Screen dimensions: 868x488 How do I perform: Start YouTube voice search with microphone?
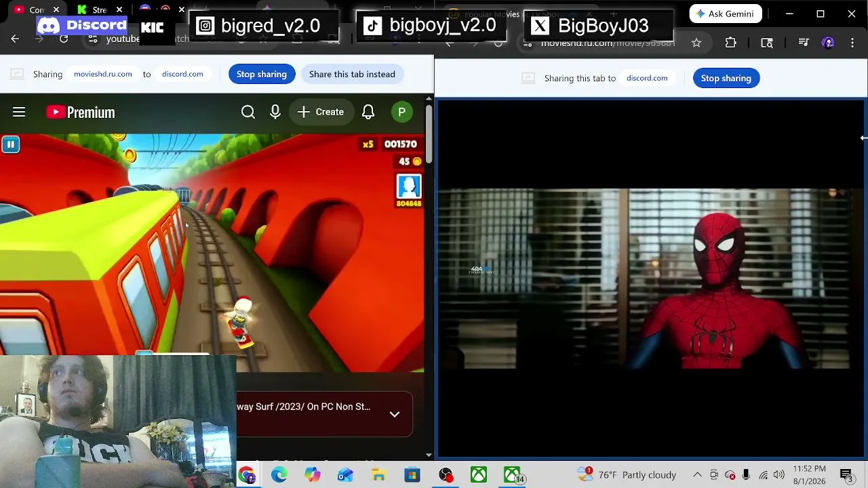(x=275, y=112)
